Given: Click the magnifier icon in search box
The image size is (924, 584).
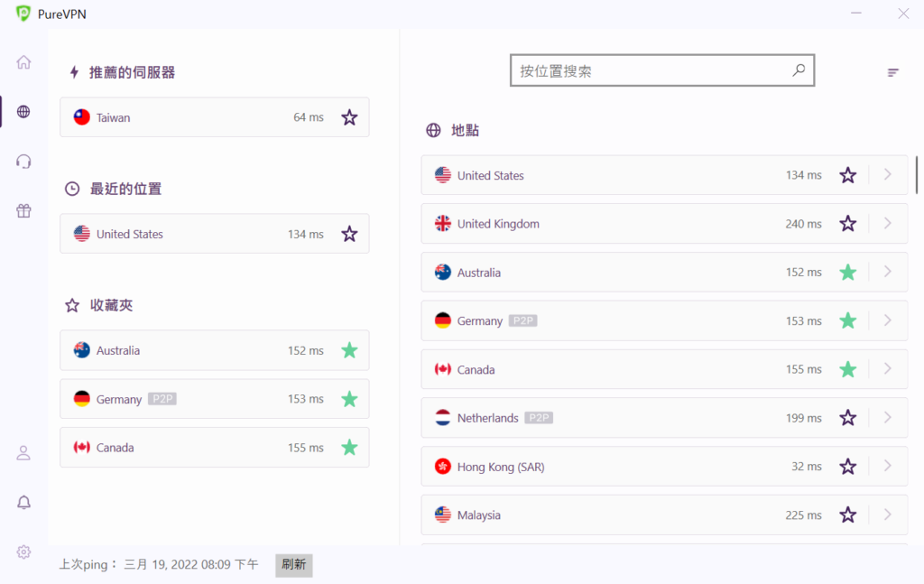Looking at the screenshot, I should tap(799, 70).
